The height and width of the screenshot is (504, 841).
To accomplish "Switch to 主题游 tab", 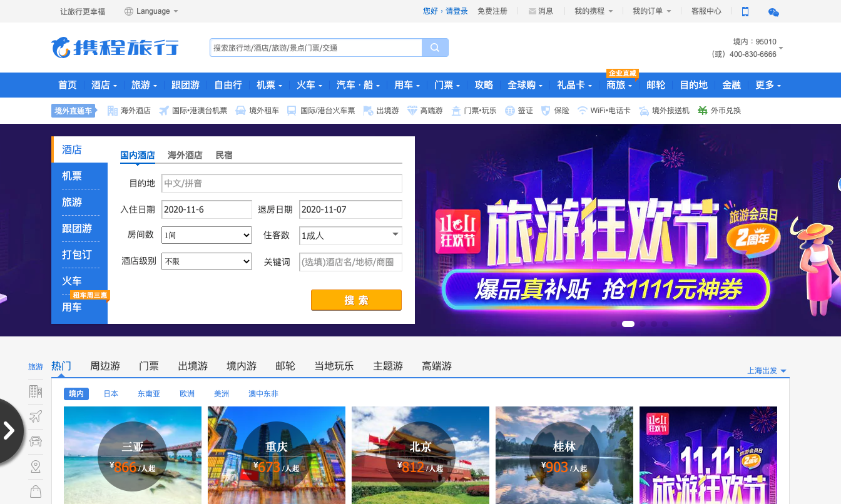I will click(x=388, y=366).
